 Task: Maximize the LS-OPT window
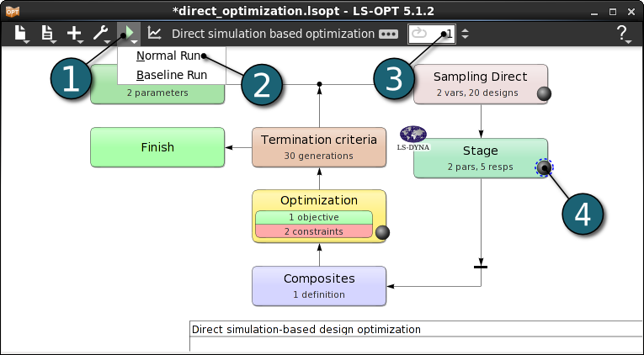pos(613,12)
